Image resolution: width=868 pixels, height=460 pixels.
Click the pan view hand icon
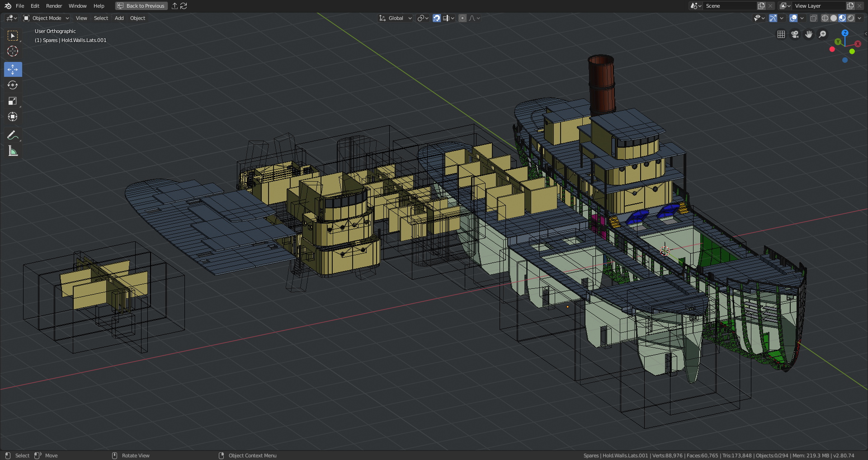pyautogui.click(x=809, y=34)
